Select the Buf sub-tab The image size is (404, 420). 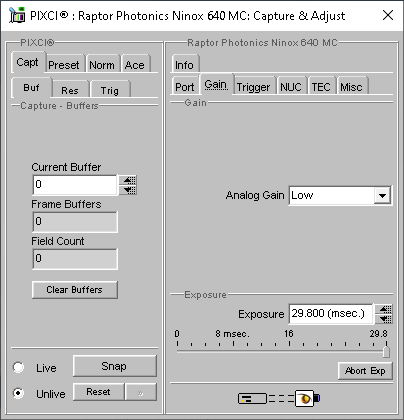pos(31,88)
